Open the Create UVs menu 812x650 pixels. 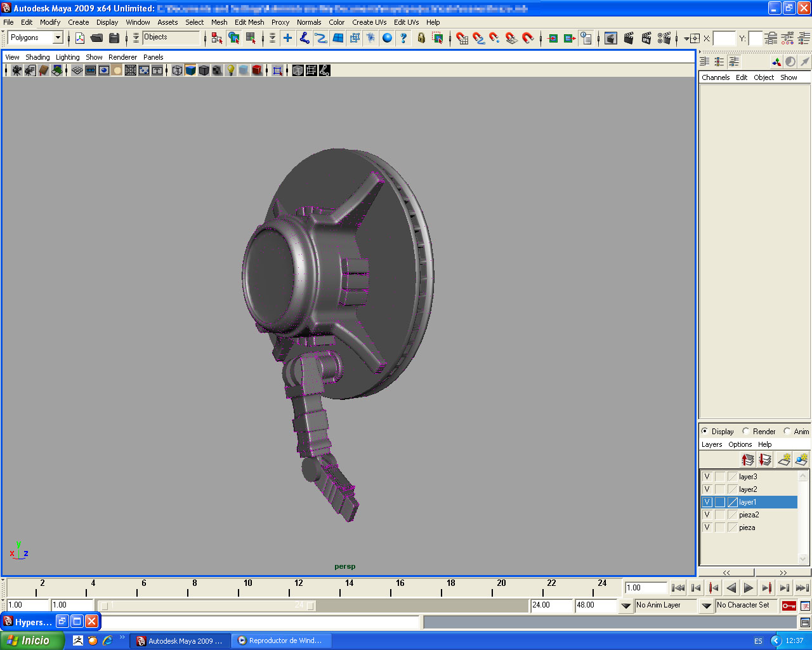click(x=369, y=22)
